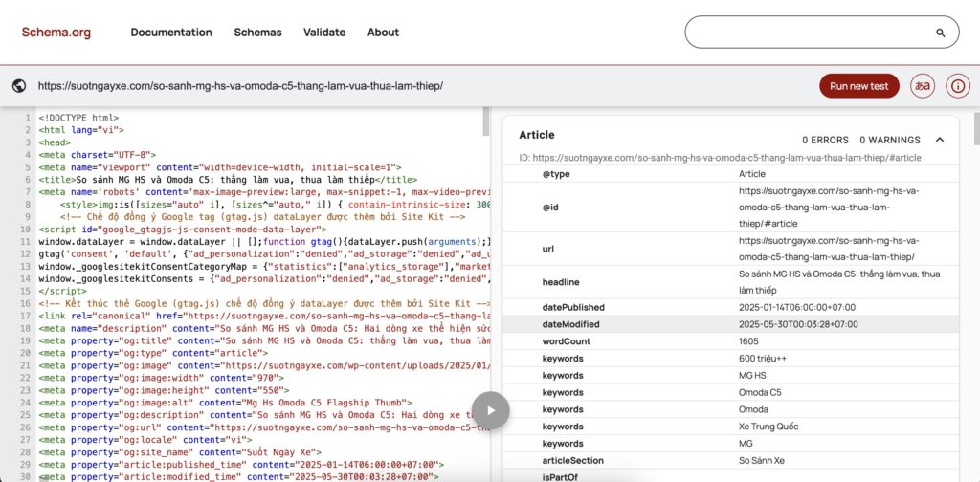This screenshot has height=482, width=980.
Task: Click code line 1 DOCTYPE html
Action: click(78, 118)
